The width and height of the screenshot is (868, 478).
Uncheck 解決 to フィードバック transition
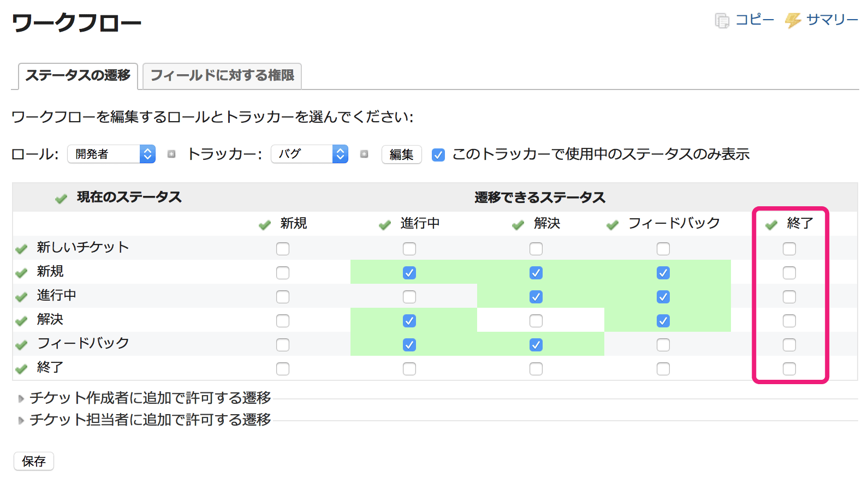pyautogui.click(x=663, y=321)
